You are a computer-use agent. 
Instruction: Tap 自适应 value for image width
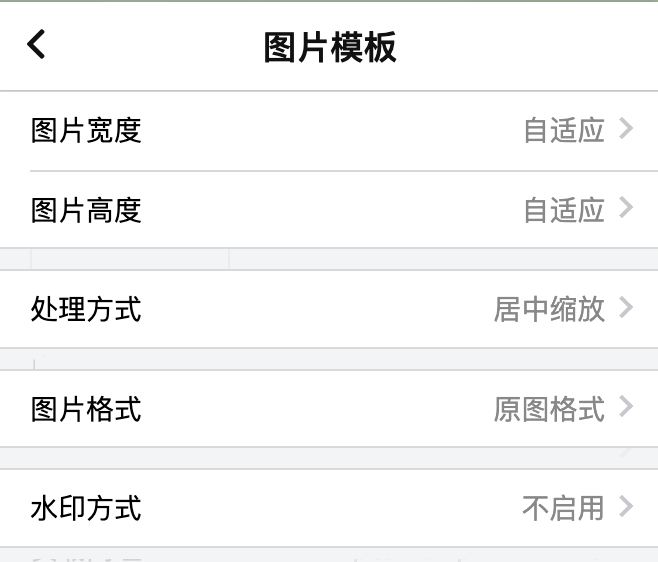pyautogui.click(x=564, y=131)
